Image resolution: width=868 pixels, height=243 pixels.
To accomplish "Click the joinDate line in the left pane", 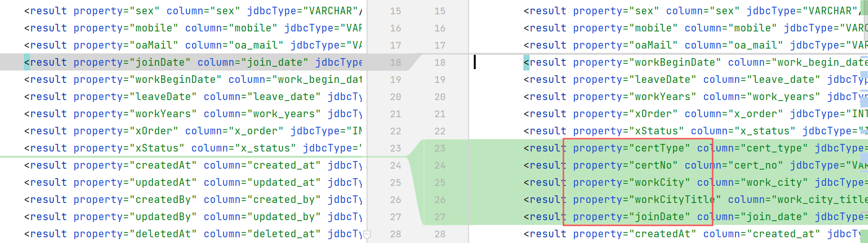I will [x=191, y=62].
